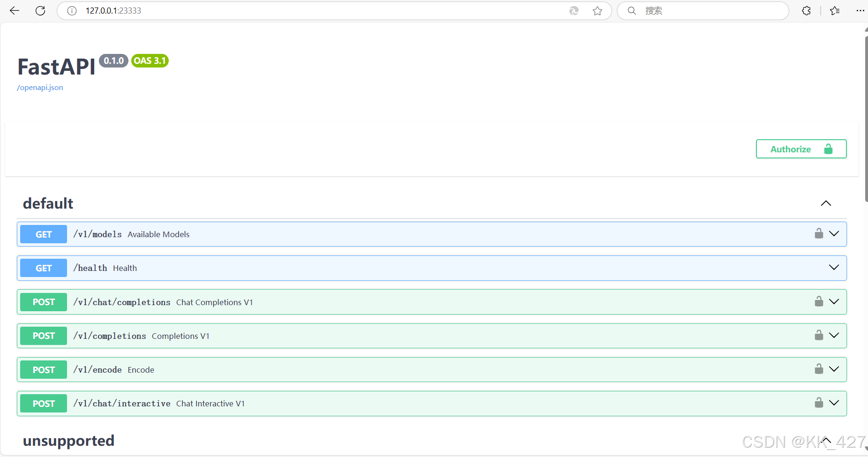Click the "/v1/encode" path text
The height and width of the screenshot is (457, 868).
click(97, 369)
